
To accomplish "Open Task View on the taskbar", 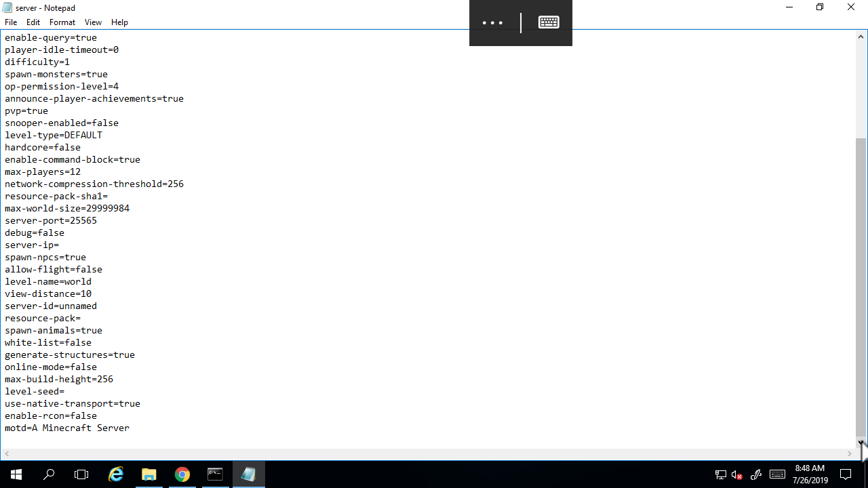I will [81, 474].
